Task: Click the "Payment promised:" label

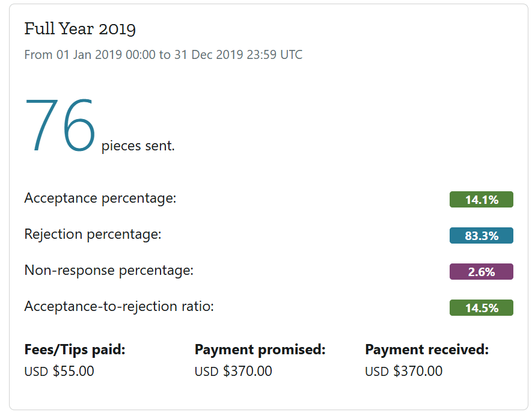Action: click(260, 350)
